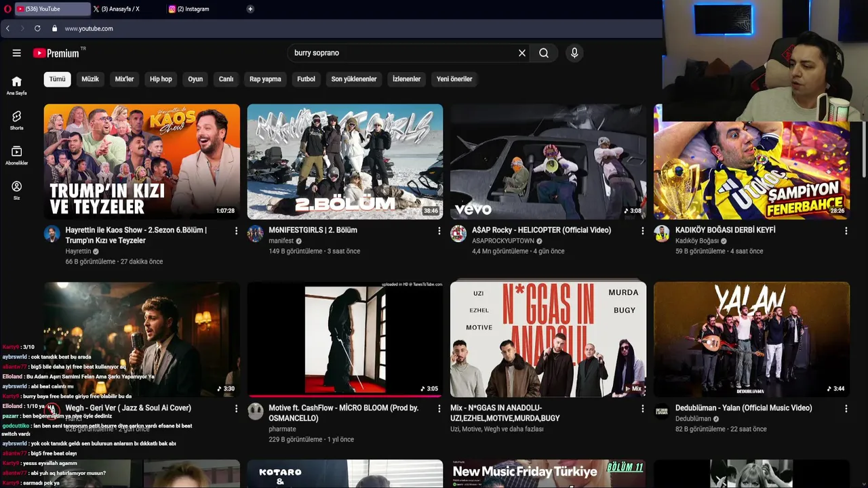Open options menu for MİCRO BLOOM video

coord(439,409)
